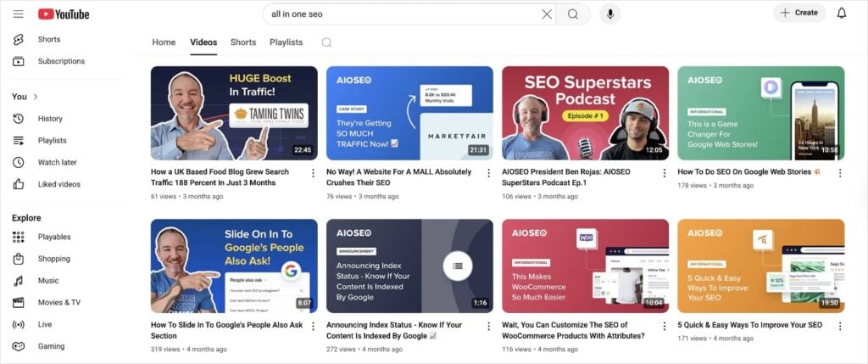
Task: Open more options for Google Web Stories video
Action: tap(840, 173)
